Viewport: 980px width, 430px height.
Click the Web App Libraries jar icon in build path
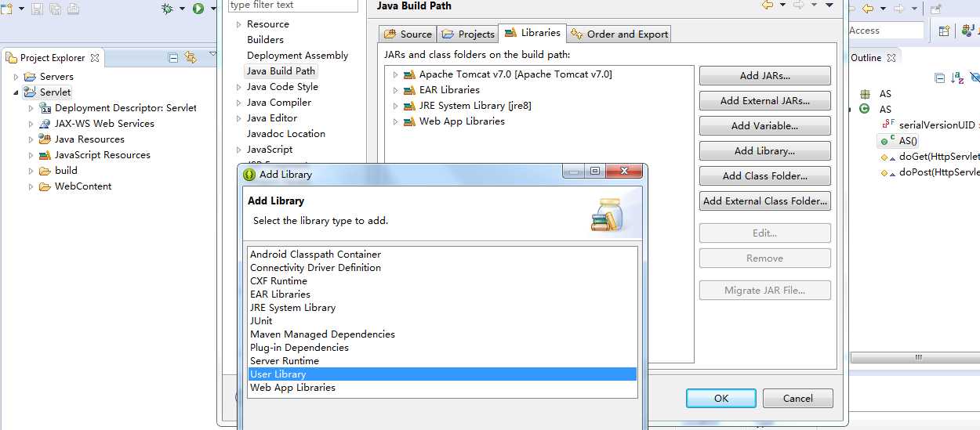408,121
